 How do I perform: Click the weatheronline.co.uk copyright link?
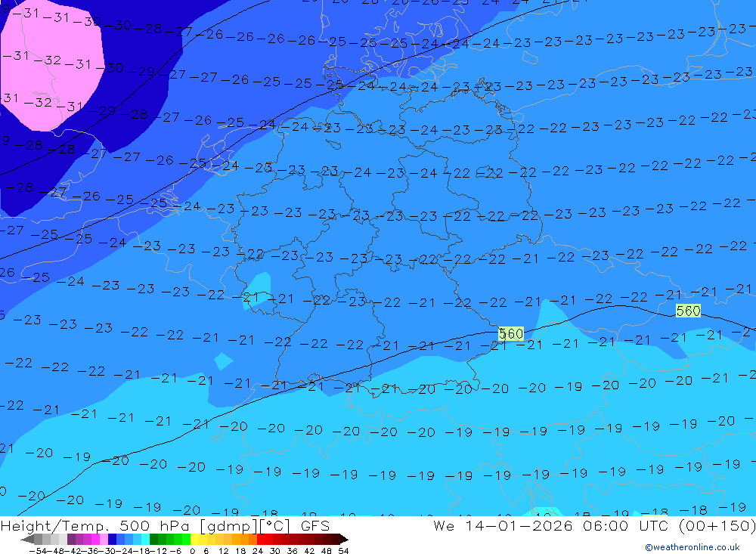pyautogui.click(x=692, y=546)
